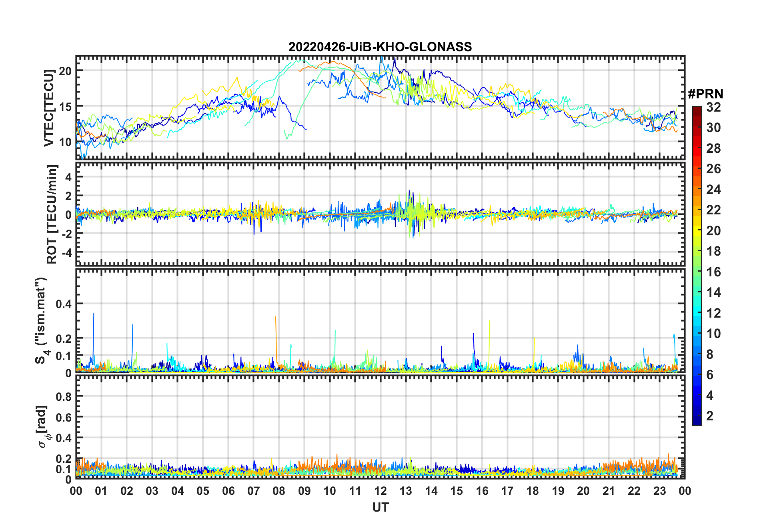Click x-axis tick label 03

[152, 491]
